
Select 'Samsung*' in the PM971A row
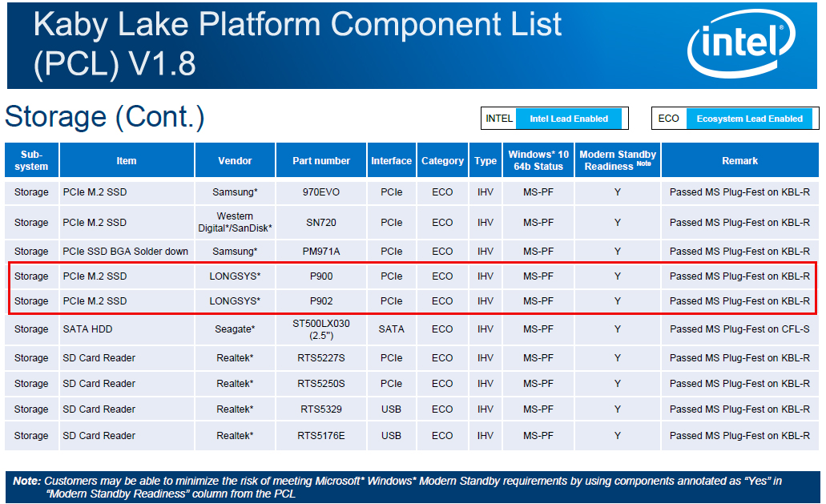(235, 252)
